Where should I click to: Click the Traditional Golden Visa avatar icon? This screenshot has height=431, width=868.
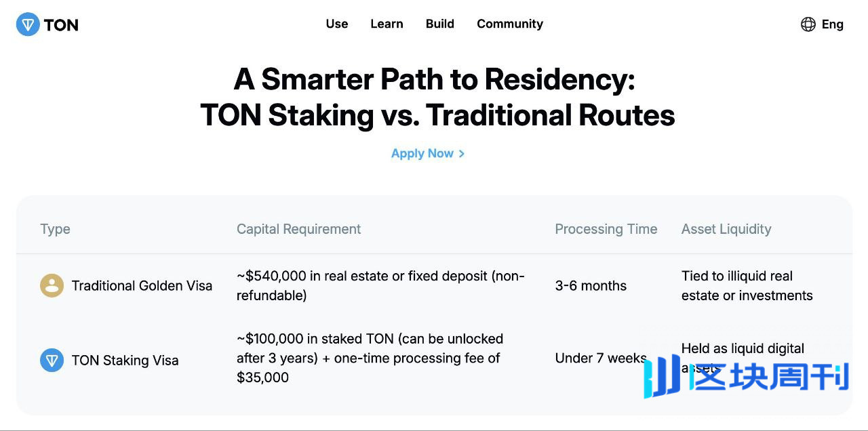tap(52, 286)
